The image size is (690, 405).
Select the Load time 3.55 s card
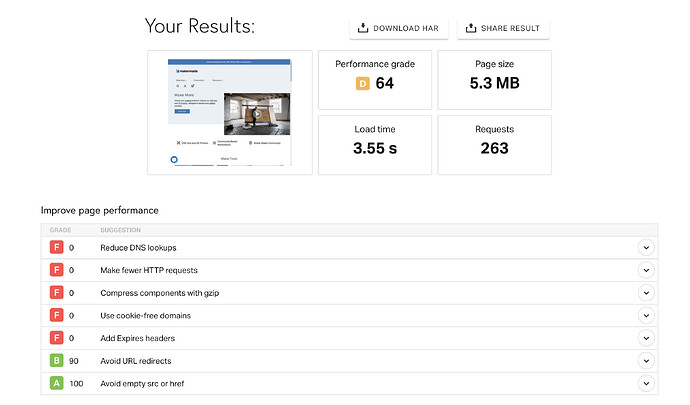[375, 145]
